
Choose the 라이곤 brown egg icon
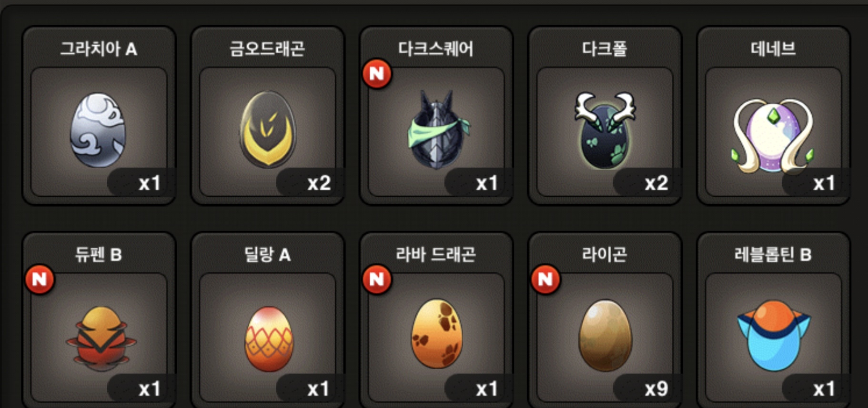[x=605, y=335]
